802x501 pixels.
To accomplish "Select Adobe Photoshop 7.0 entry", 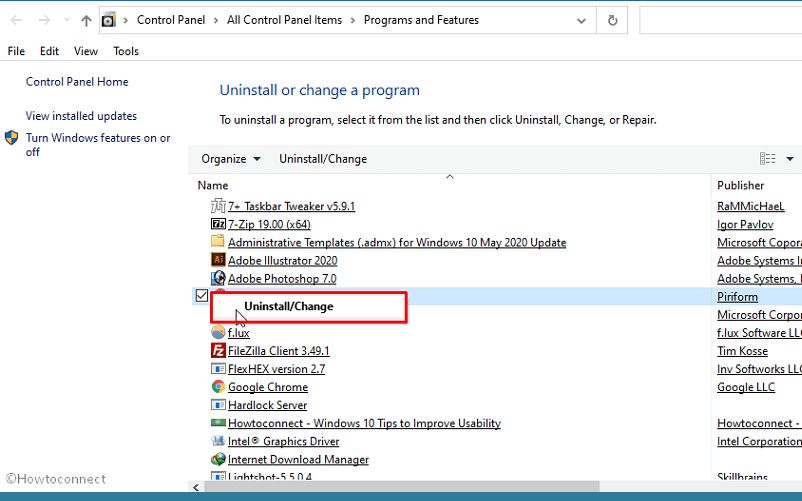I will pyautogui.click(x=282, y=279).
